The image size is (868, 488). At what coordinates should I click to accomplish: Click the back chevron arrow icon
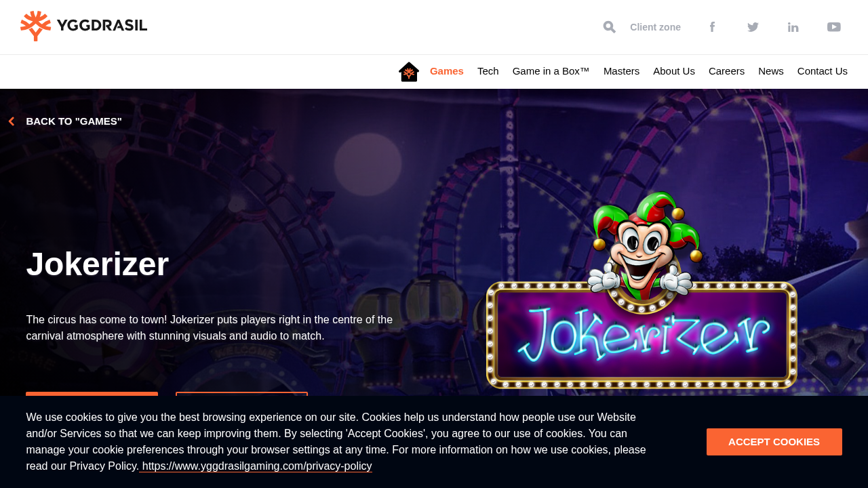10,121
